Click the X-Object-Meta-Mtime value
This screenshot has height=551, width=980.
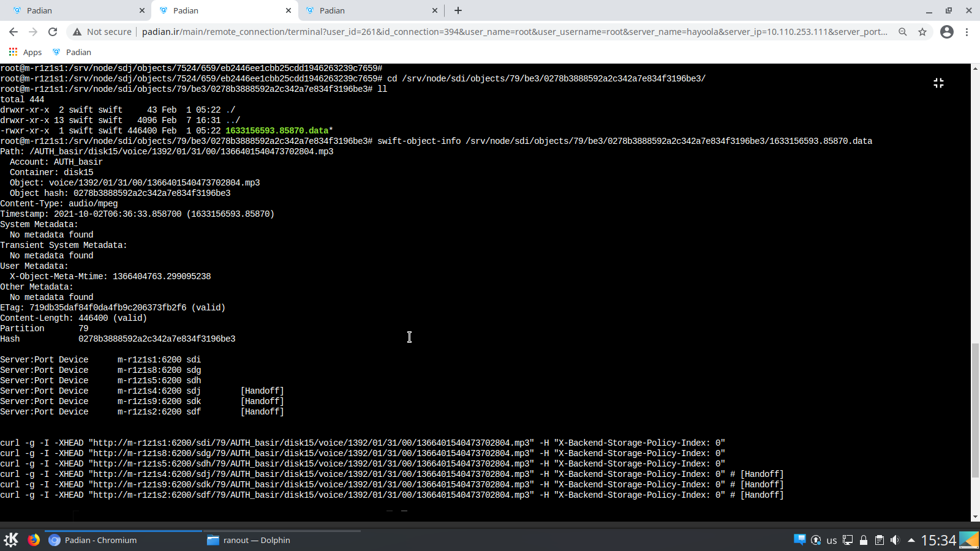tap(162, 276)
